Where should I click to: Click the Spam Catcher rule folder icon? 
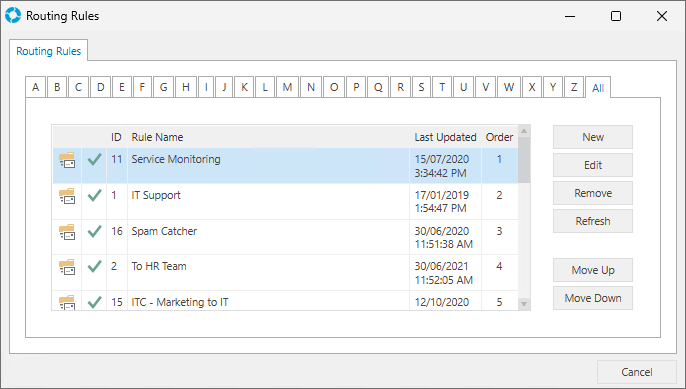67,232
